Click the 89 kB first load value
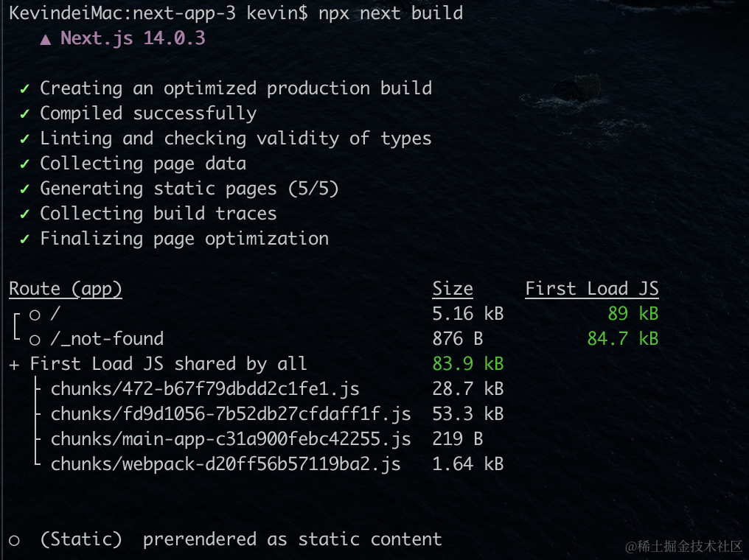 [x=633, y=314]
